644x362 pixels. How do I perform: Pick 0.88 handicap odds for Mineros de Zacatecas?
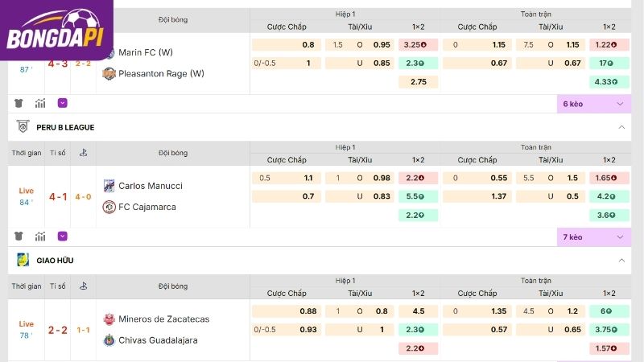[287, 311]
